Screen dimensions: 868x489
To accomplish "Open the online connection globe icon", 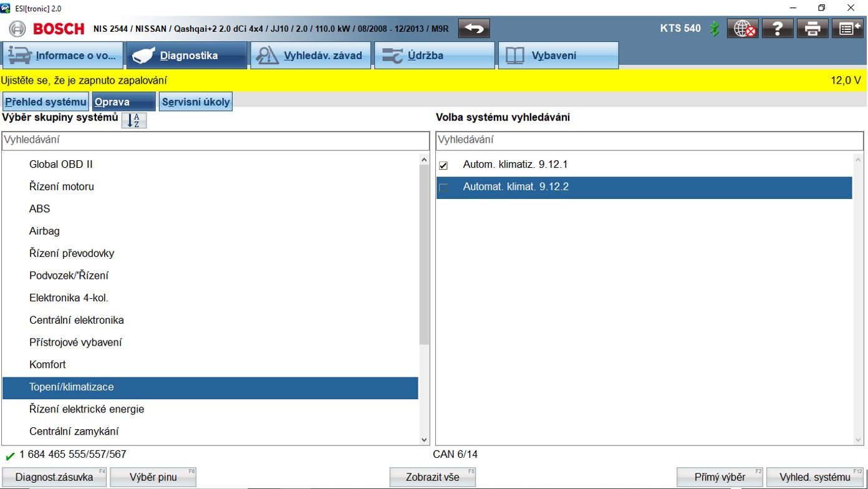I will 743,29.
